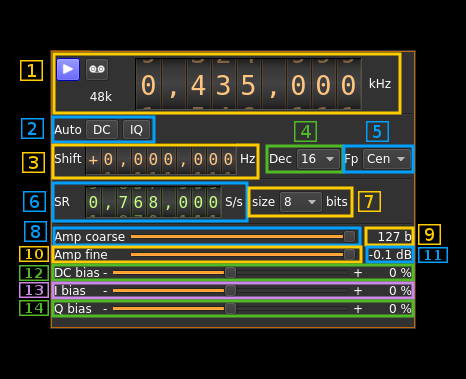Click the 4 digit in the center frequency dial
This screenshot has width=466, height=379.
coord(198,85)
